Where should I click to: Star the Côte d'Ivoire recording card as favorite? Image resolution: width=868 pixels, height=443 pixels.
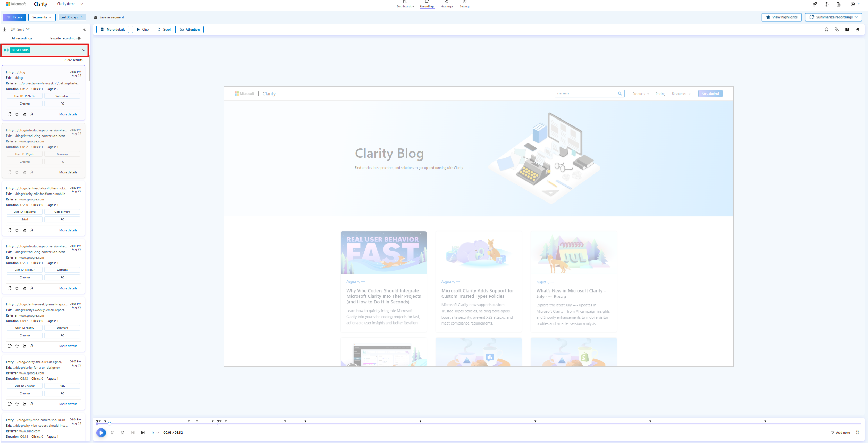tap(17, 230)
